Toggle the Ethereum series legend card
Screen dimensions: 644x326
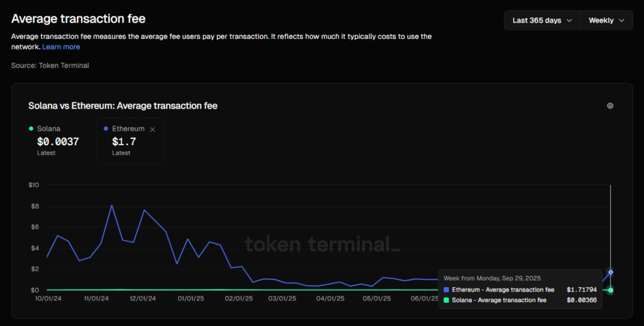130,141
